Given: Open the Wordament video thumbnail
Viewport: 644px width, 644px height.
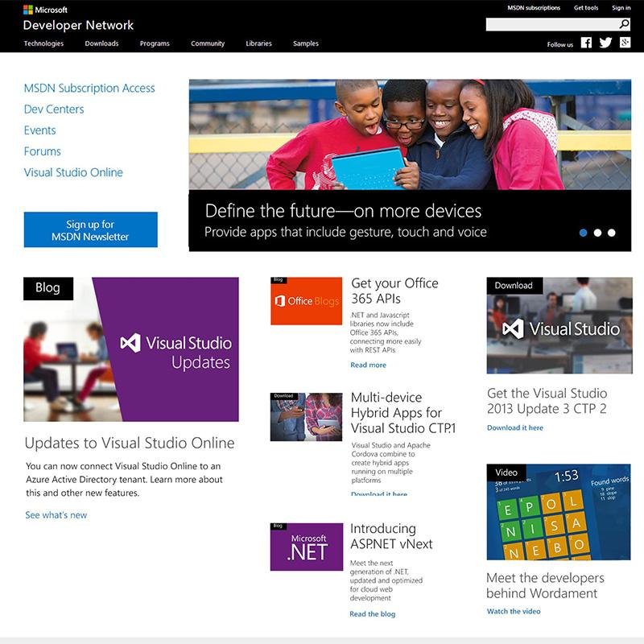Looking at the screenshot, I should click(x=559, y=512).
